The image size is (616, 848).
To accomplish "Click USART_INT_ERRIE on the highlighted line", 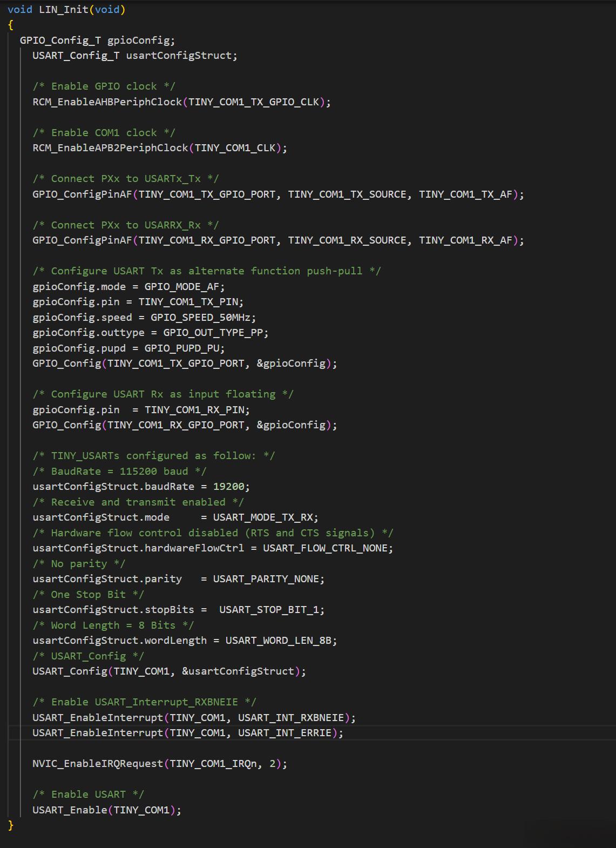I will [x=285, y=733].
